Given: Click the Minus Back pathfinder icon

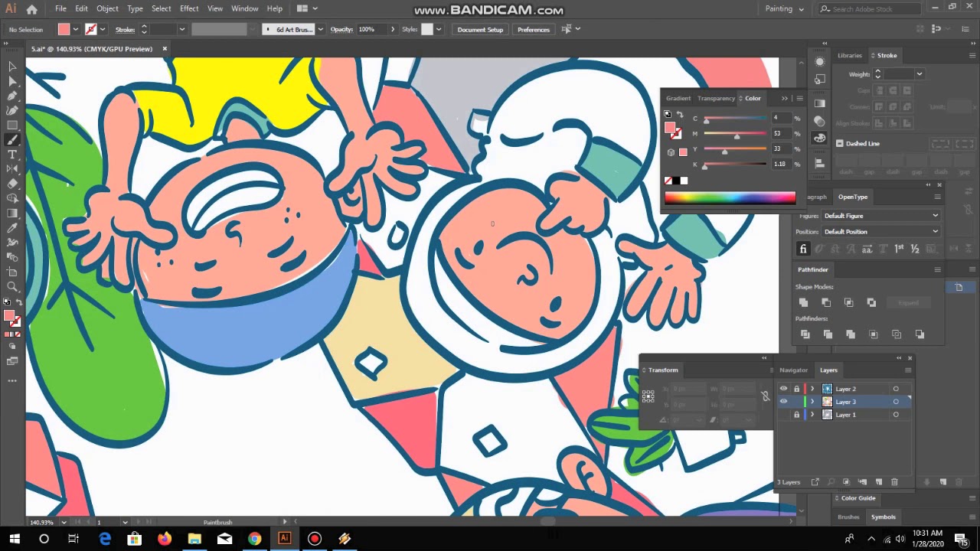Looking at the screenshot, I should (x=920, y=334).
